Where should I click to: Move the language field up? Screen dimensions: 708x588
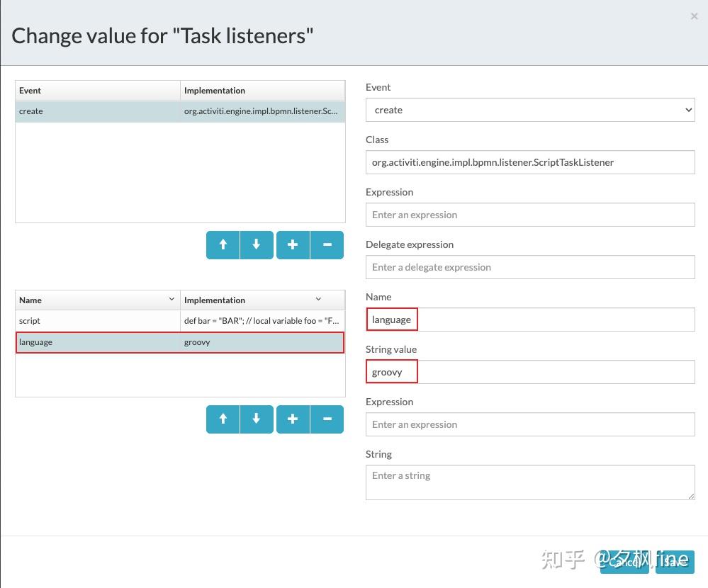click(223, 419)
